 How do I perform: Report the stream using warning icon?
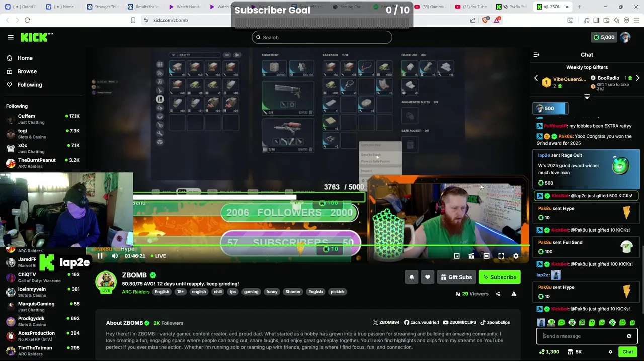(514, 294)
